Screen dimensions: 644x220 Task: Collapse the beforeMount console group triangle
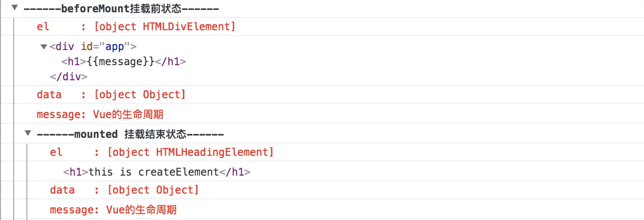[15, 8]
